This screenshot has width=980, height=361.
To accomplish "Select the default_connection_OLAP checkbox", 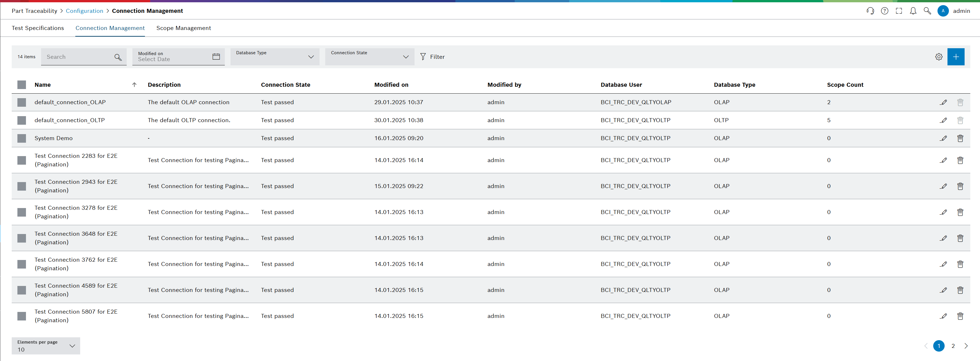I will (22, 102).
